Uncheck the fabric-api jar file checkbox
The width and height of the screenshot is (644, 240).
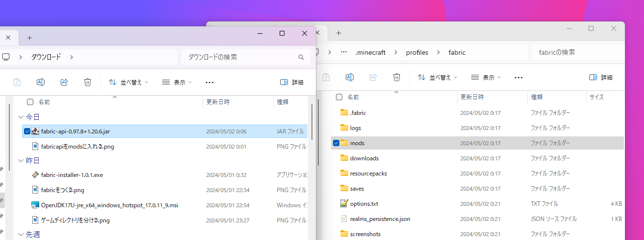[27, 131]
